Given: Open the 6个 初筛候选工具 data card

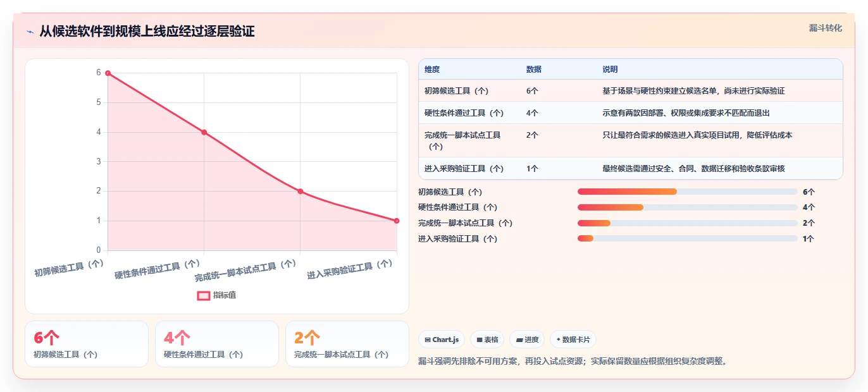Looking at the screenshot, I should (x=87, y=344).
